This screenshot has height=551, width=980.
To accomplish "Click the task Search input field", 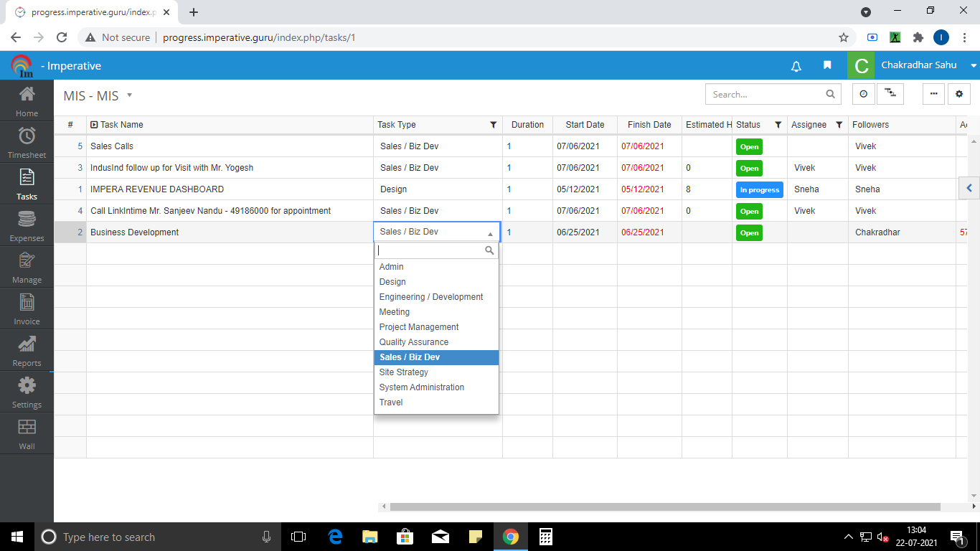I will coord(765,94).
